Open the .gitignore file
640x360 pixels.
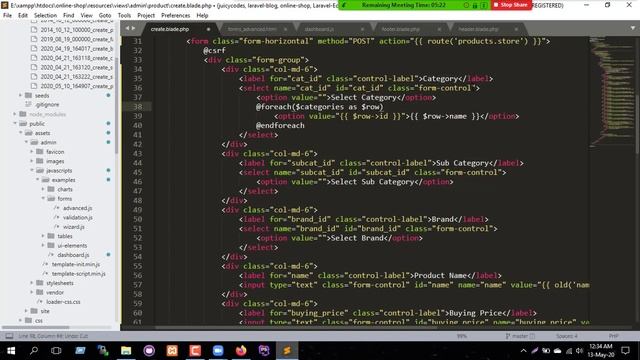pyautogui.click(x=47, y=104)
